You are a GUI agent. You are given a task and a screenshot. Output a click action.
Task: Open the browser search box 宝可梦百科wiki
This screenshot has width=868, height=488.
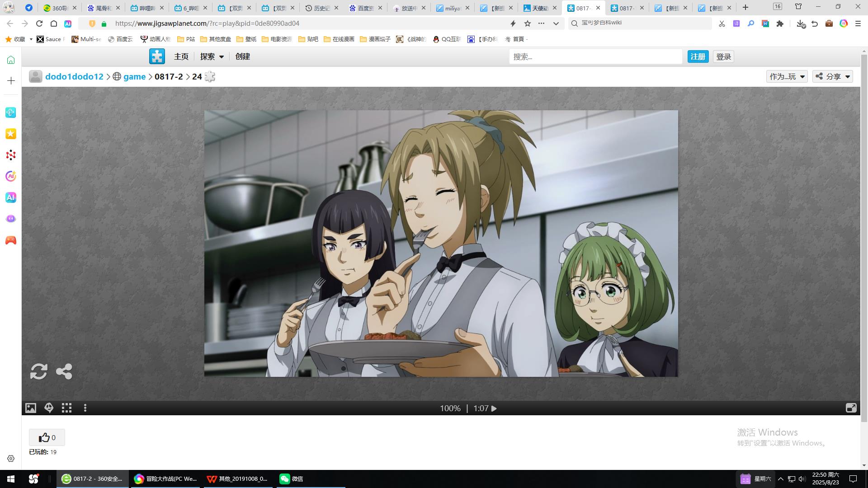(x=640, y=23)
